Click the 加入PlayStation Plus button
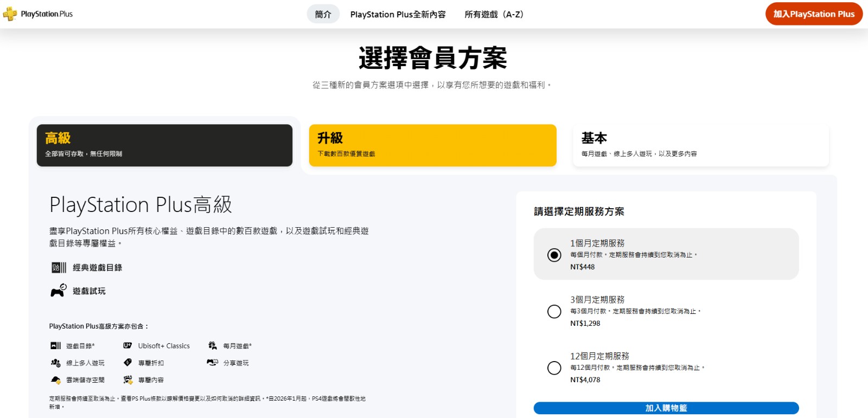 [x=814, y=14]
